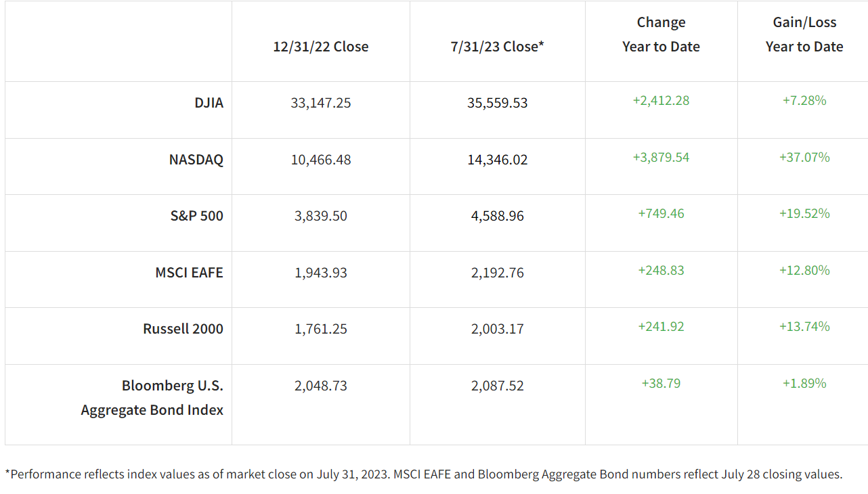Click DJIA change value +2,412.28
This screenshot has height=494, width=868.
tap(661, 101)
